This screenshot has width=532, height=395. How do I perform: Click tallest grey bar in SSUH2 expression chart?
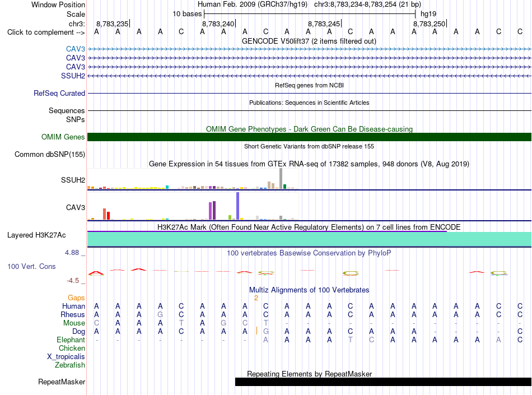point(281,179)
